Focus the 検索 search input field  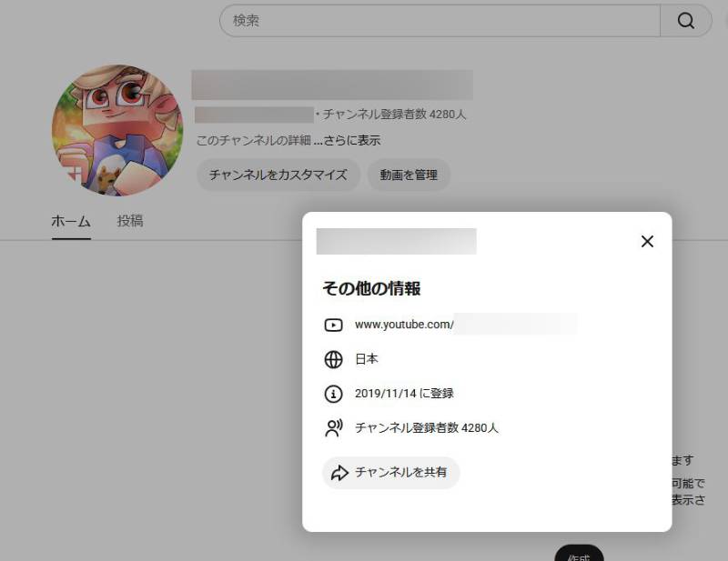click(440, 21)
